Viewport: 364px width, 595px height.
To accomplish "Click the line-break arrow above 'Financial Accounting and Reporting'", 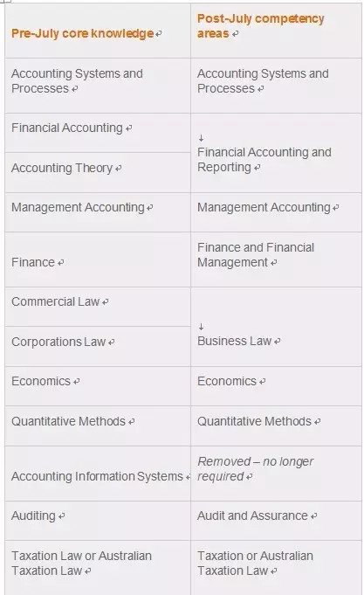I will click(x=201, y=138).
